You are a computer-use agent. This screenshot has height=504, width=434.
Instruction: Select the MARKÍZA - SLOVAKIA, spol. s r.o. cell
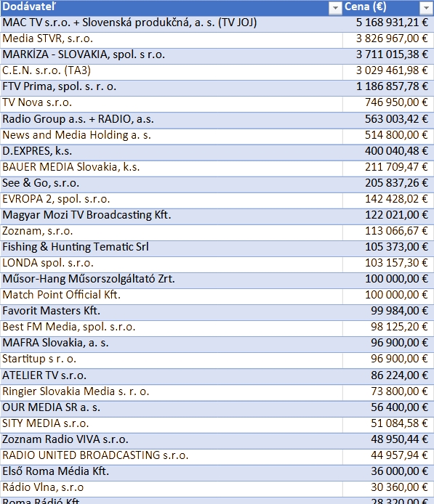[x=172, y=56]
